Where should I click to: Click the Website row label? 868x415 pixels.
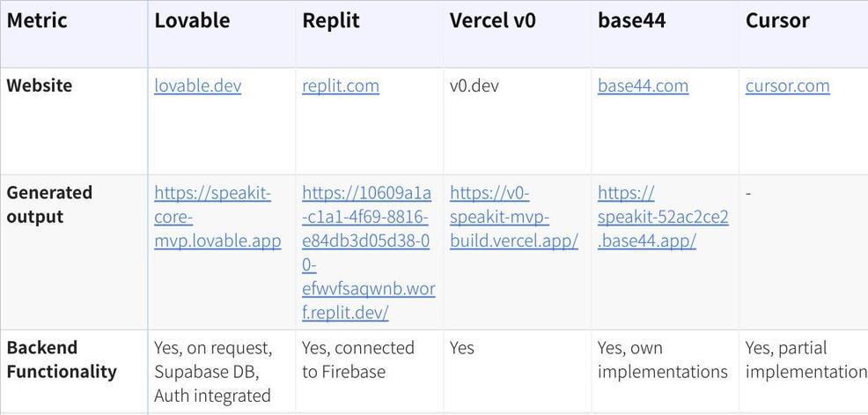[40, 85]
